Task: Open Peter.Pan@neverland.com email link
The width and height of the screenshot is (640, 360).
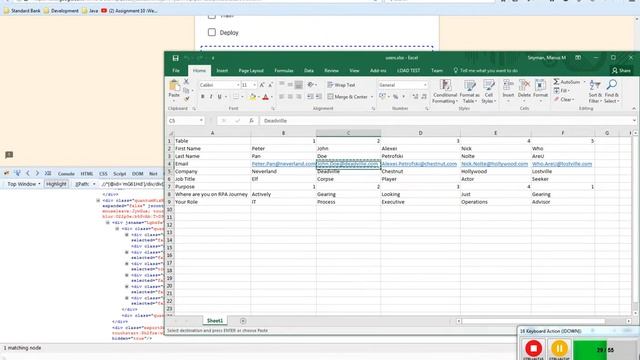Action: (283, 164)
